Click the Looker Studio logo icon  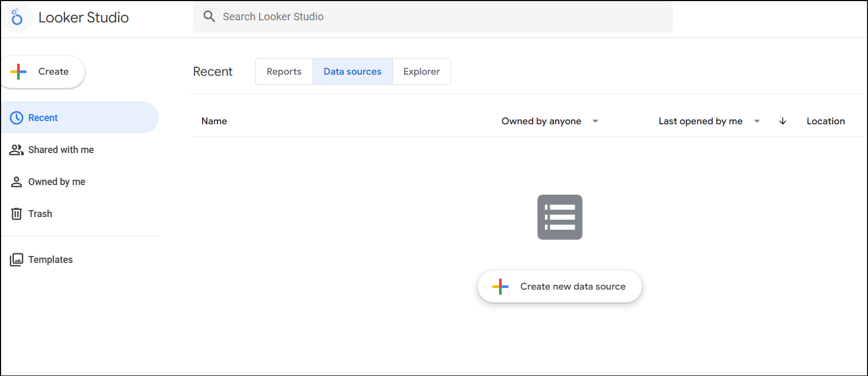17,17
